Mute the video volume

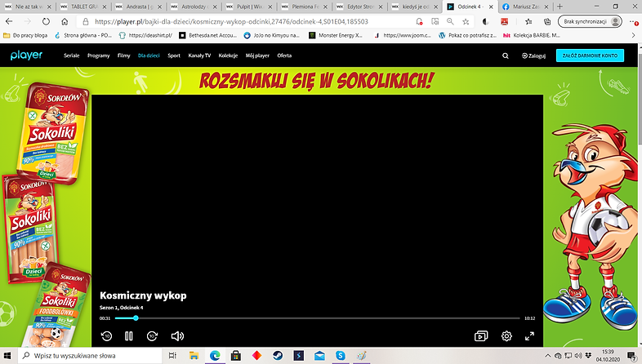(x=177, y=336)
